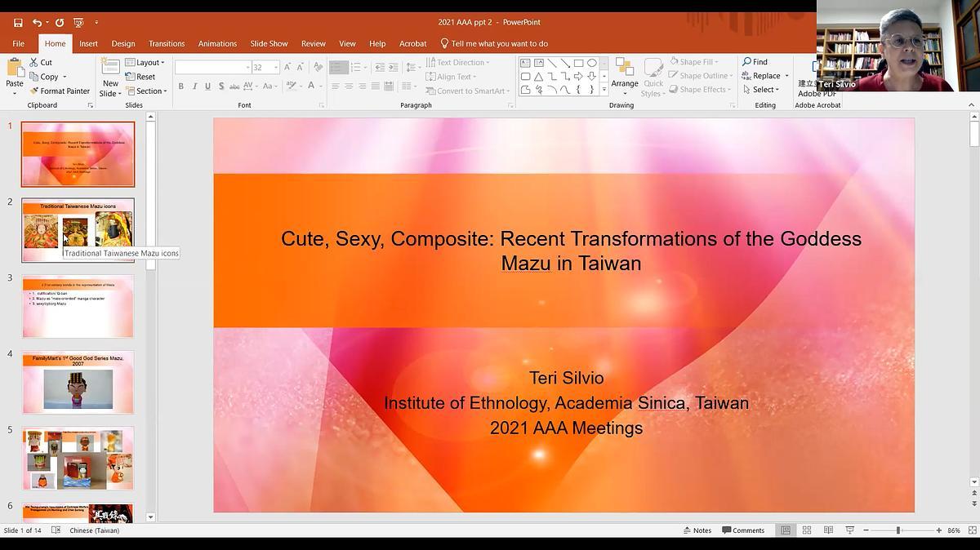Open the Shape Effects dropdown

(x=701, y=90)
